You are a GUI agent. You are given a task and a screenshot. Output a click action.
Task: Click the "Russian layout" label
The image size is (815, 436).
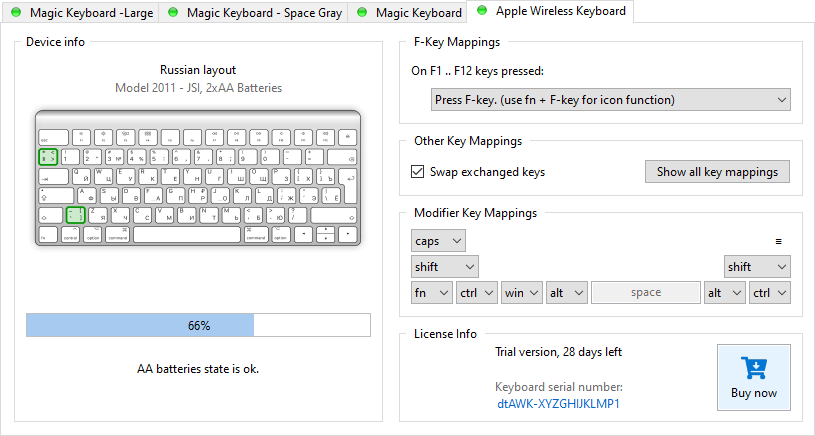pos(198,70)
